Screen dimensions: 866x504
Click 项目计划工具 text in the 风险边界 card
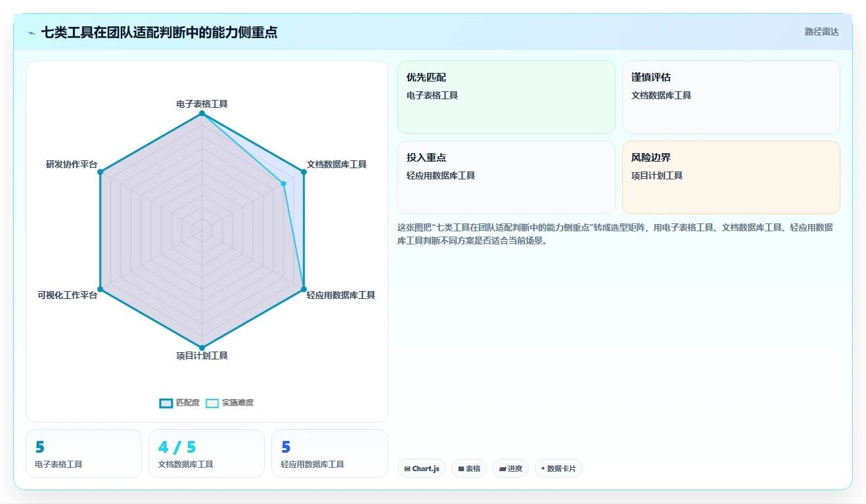(657, 175)
